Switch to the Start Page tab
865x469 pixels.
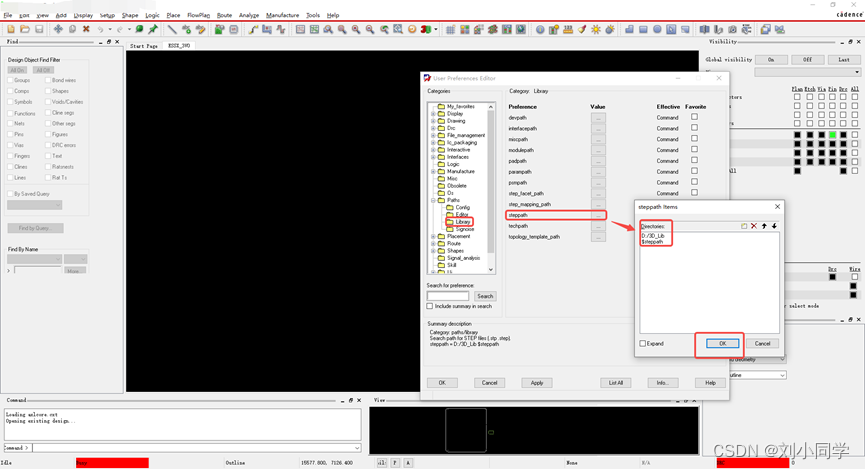coord(144,46)
